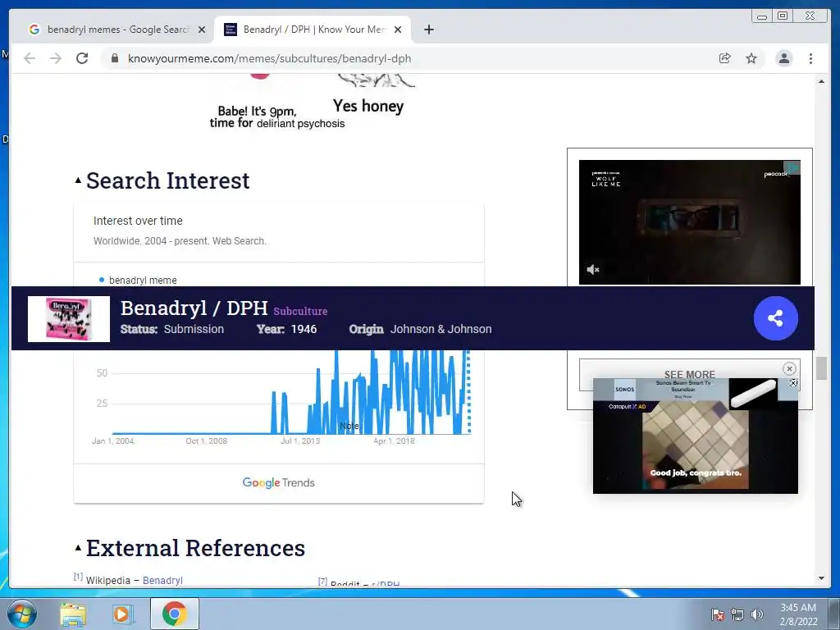
Task: Click the scrollbar down arrow
Action: click(x=821, y=578)
